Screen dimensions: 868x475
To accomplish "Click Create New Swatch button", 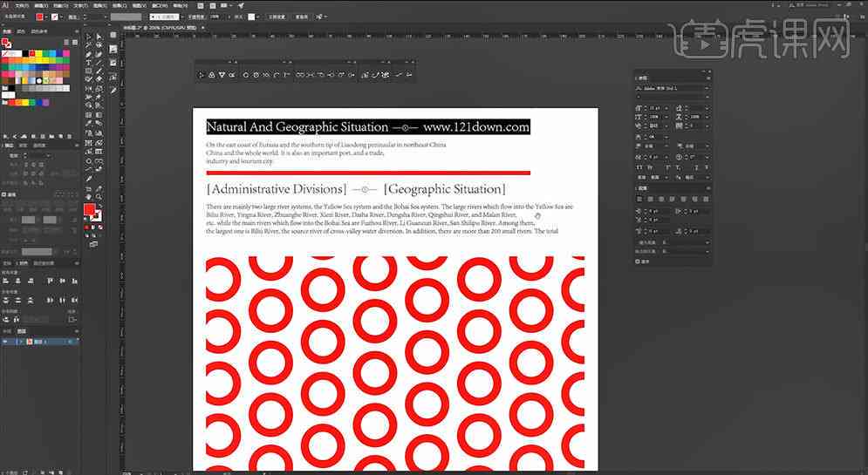I will tap(60, 136).
